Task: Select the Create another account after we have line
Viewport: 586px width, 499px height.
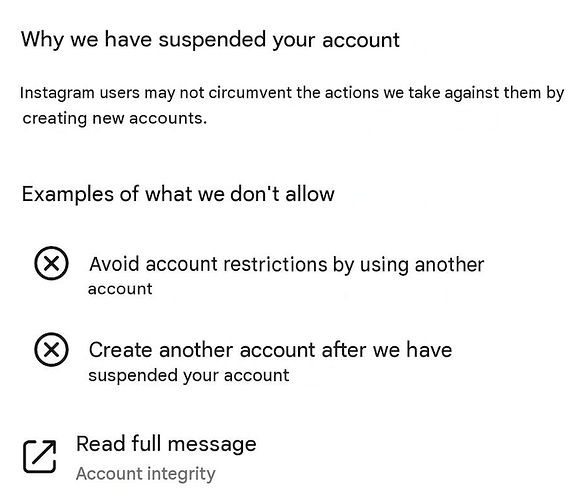Action: (x=271, y=350)
